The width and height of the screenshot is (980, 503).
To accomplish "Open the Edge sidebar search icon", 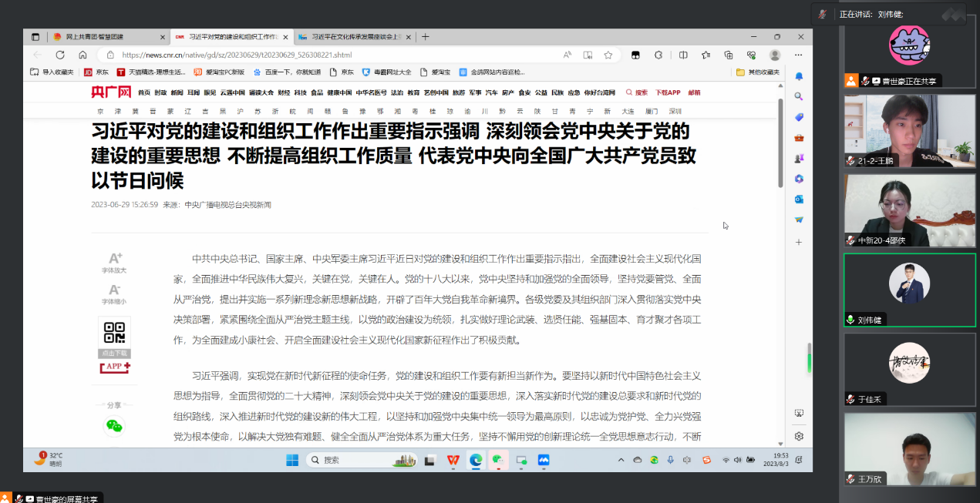I will [799, 96].
